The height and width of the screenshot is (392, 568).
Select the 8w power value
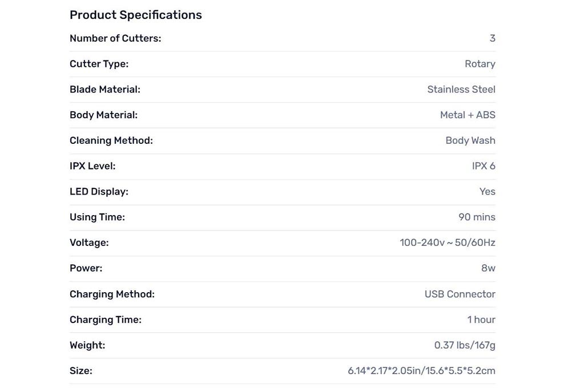coord(488,268)
